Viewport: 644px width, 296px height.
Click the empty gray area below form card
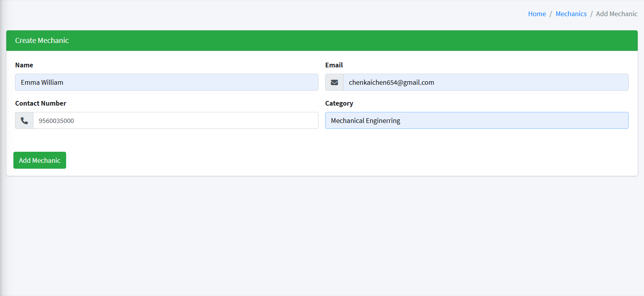click(x=322, y=236)
